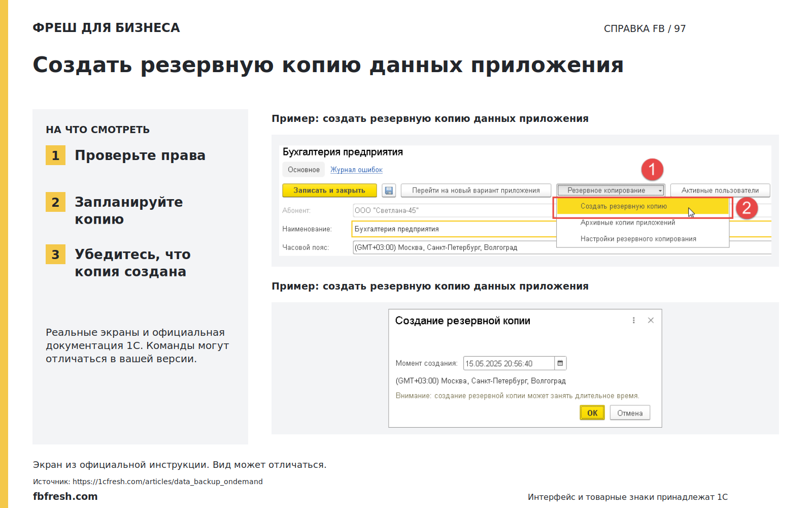Click the Бухгалтерия предприятия window title
Viewport: 812px width, 508px height.
(343, 152)
